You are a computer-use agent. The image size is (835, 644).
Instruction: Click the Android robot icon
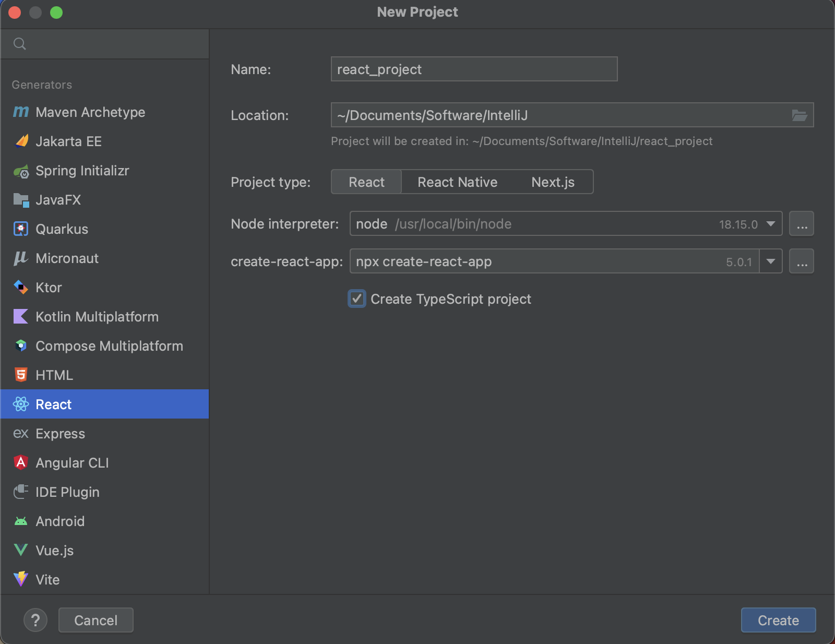[x=21, y=521]
